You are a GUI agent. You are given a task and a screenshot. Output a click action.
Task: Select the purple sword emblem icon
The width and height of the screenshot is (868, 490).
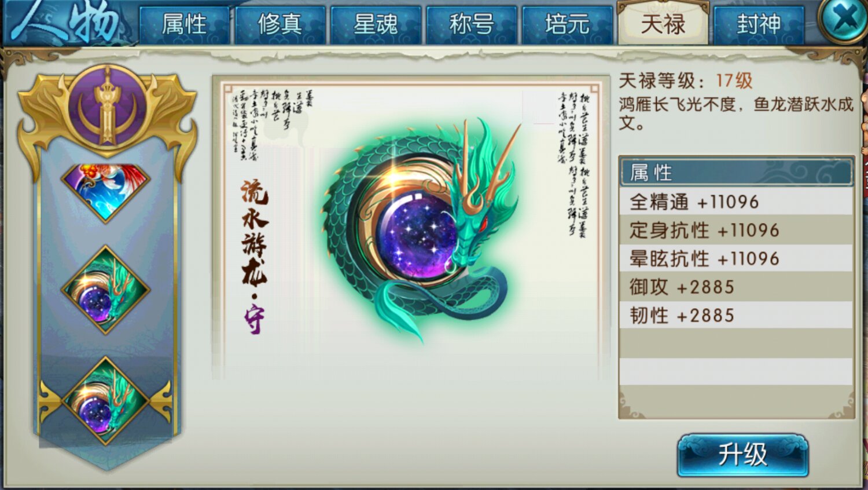(107, 108)
